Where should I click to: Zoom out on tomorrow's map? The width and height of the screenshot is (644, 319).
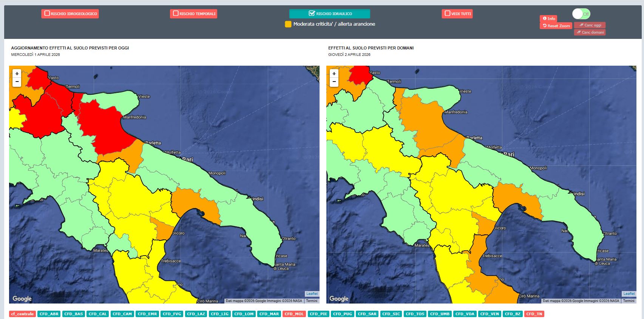point(334,82)
